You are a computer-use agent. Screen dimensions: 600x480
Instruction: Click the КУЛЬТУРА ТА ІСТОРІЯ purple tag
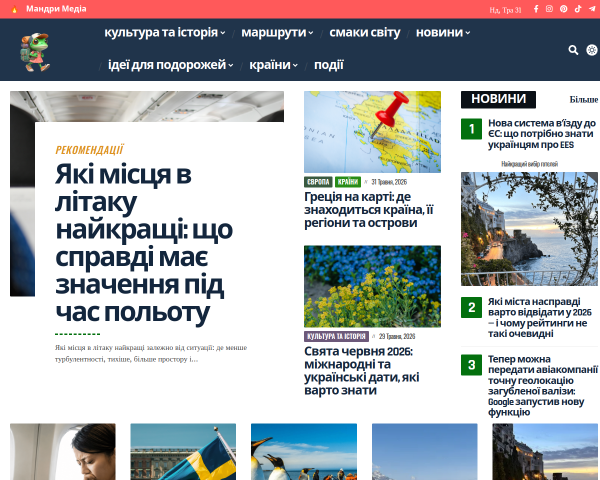(x=336, y=336)
